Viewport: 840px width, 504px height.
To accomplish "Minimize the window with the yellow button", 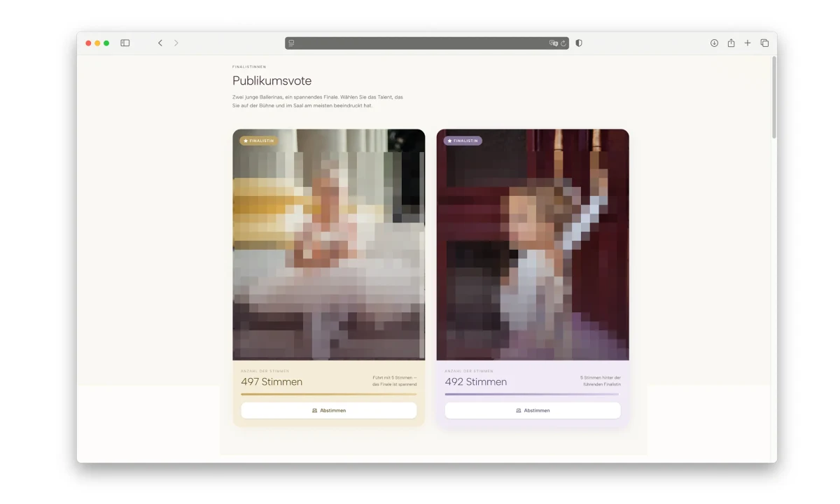I will (x=97, y=43).
